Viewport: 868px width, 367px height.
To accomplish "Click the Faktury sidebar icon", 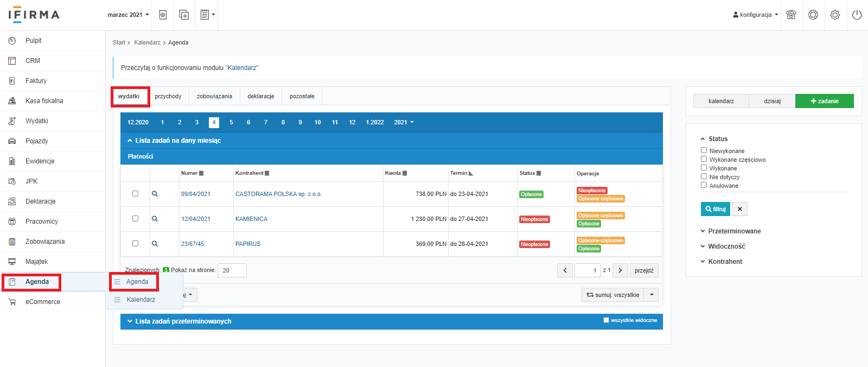I will (12, 81).
